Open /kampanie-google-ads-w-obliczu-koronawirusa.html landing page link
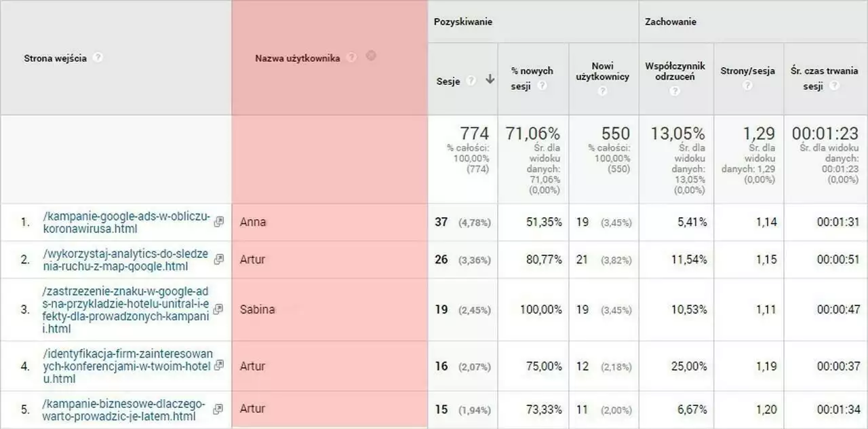This screenshot has width=868, height=429. [126, 223]
